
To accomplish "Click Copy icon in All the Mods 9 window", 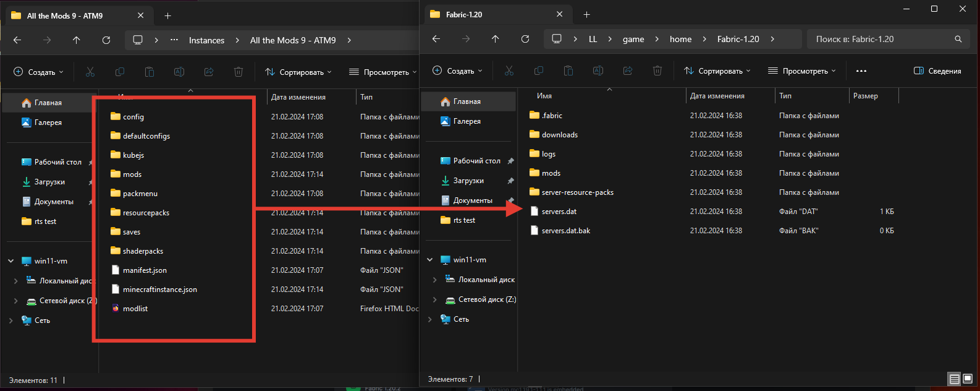I will (x=120, y=72).
